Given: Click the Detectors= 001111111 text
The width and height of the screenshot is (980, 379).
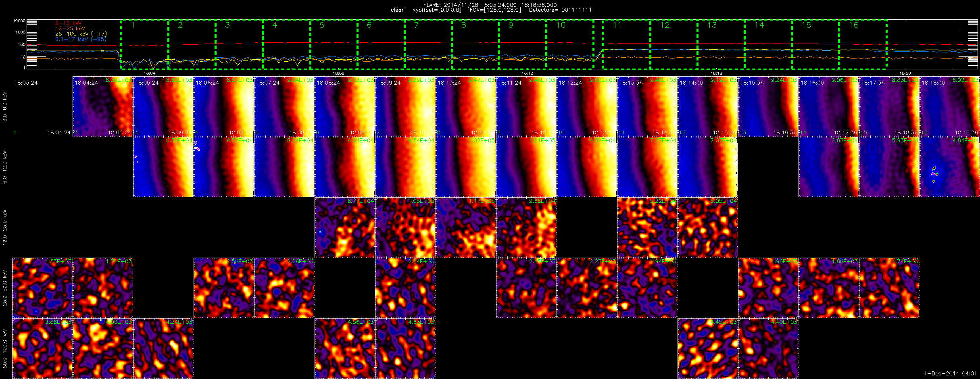Looking at the screenshot, I should [x=561, y=10].
